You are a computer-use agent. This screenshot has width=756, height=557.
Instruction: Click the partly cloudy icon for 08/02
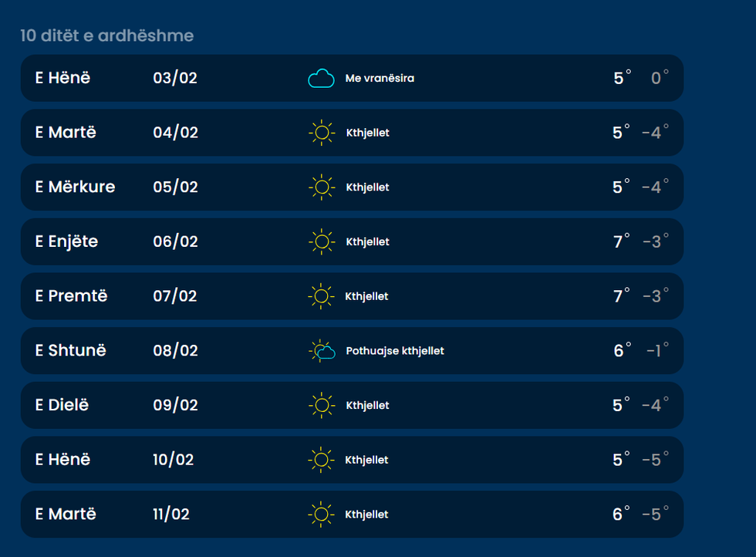pyautogui.click(x=322, y=351)
